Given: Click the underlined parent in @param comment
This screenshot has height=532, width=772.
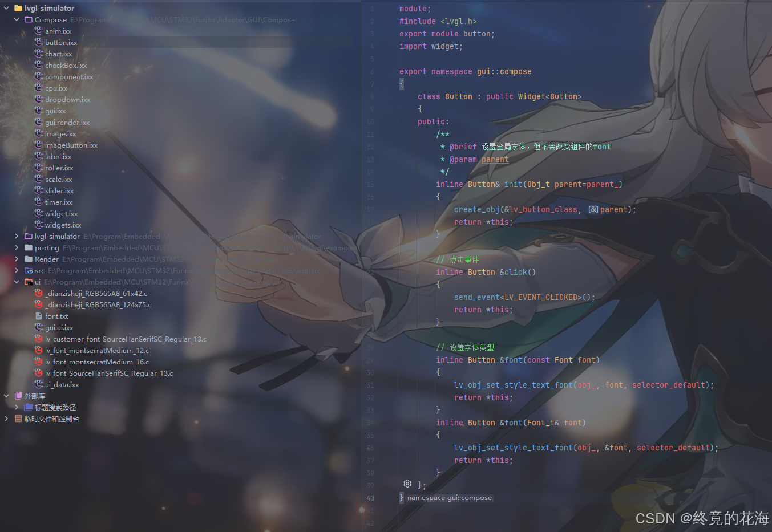Looking at the screenshot, I should point(495,159).
